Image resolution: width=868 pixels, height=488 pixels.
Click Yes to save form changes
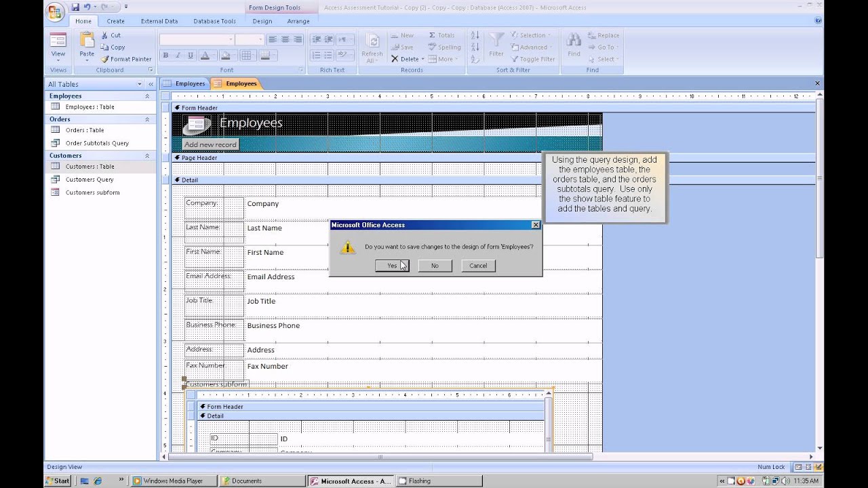point(392,266)
